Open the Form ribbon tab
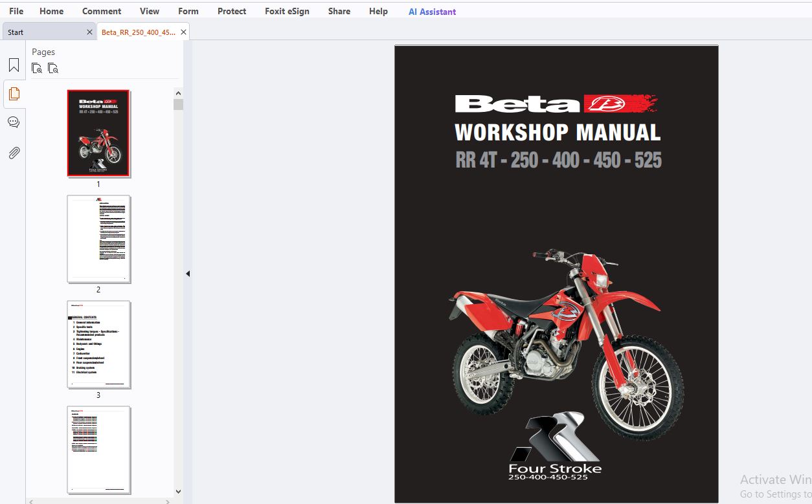This screenshot has width=812, height=504. (188, 11)
